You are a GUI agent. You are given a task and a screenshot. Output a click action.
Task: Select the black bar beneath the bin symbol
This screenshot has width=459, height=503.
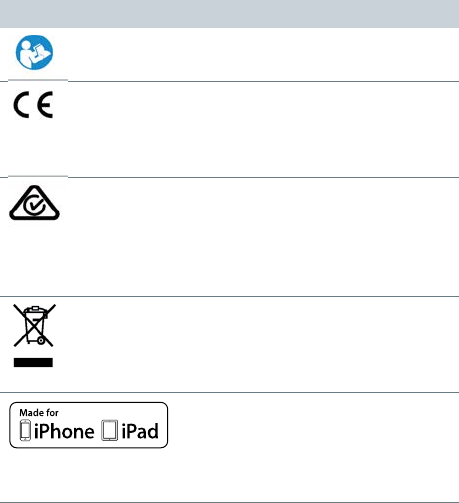33,362
